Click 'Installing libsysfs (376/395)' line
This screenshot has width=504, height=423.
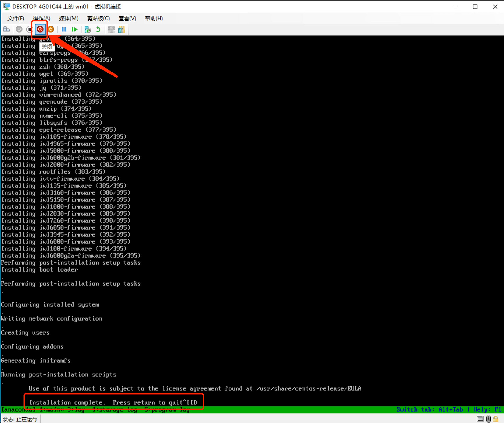tap(52, 122)
